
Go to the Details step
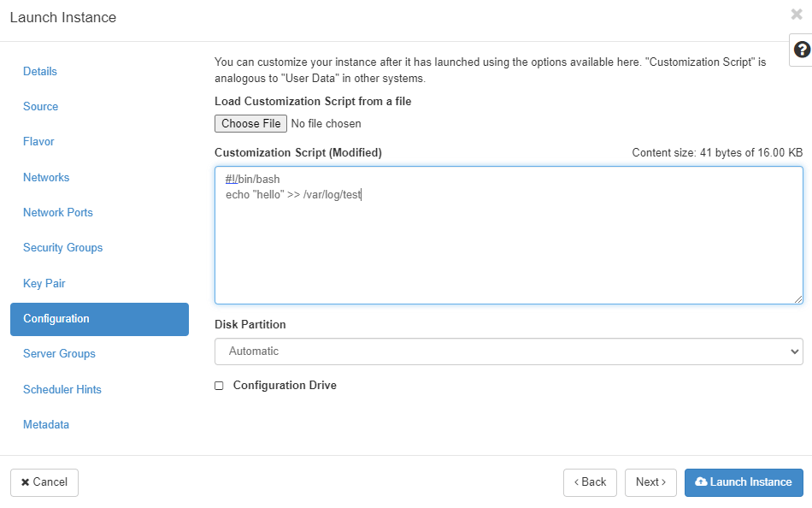click(x=40, y=71)
